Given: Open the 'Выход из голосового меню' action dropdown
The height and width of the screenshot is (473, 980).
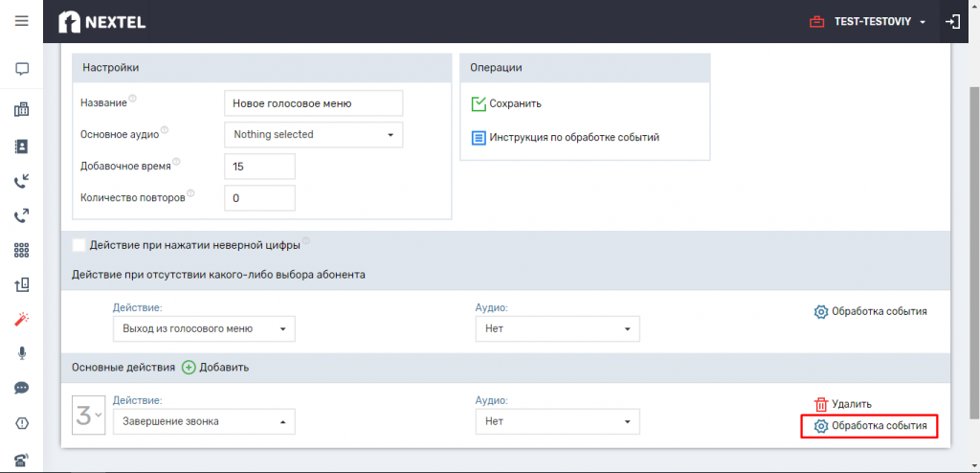Looking at the screenshot, I should (204, 328).
